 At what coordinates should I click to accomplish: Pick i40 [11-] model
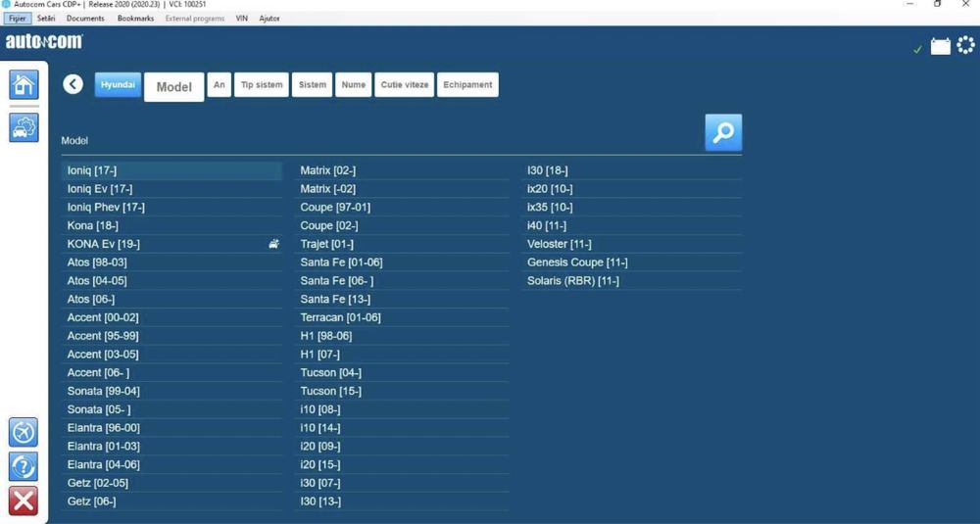[x=632, y=225]
